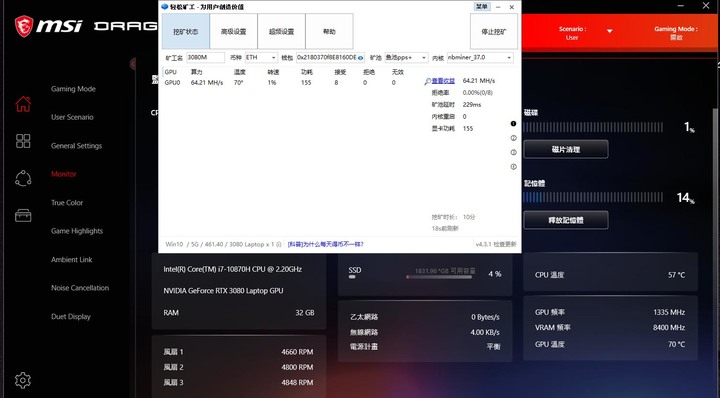Click GPU0 hashrate value 64.21 MH/s in table
This screenshot has height=398, width=720.
coord(207,83)
